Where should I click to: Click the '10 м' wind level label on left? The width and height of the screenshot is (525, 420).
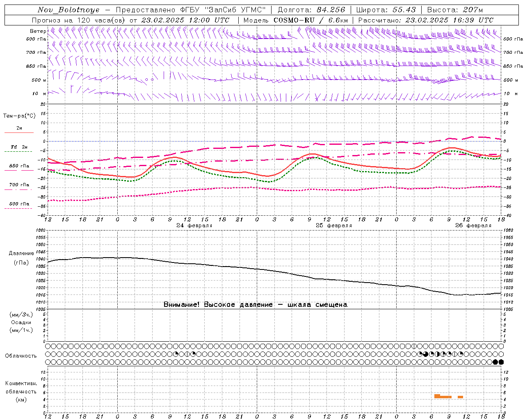pyautogui.click(x=39, y=94)
